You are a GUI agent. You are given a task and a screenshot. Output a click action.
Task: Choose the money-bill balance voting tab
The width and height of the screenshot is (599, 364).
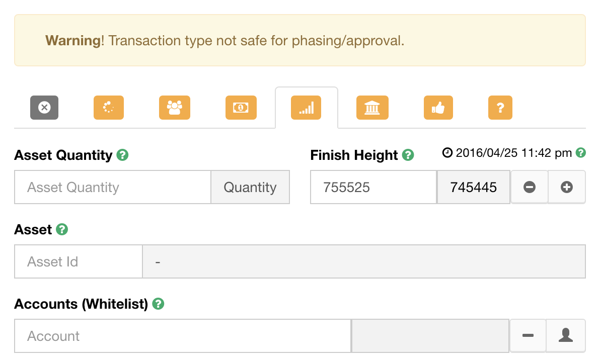pyautogui.click(x=241, y=108)
